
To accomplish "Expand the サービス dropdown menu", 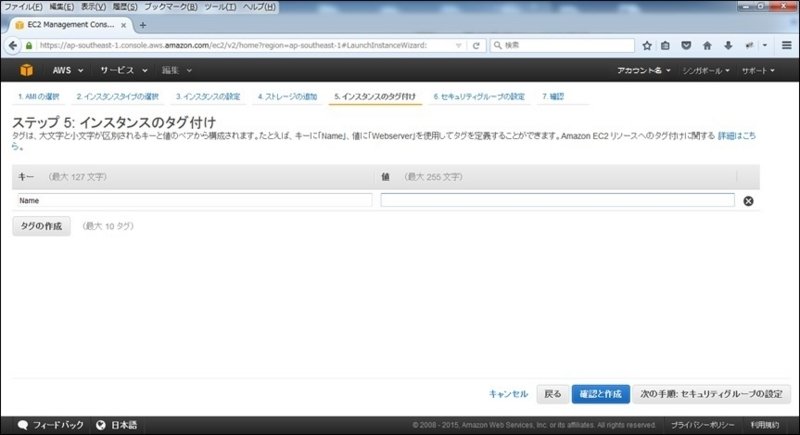I will [x=123, y=71].
